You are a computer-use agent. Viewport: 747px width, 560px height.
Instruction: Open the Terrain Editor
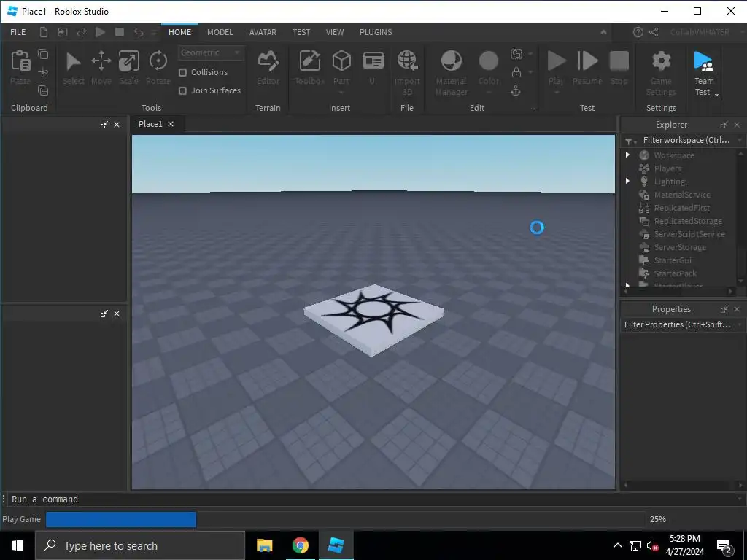pos(268,61)
